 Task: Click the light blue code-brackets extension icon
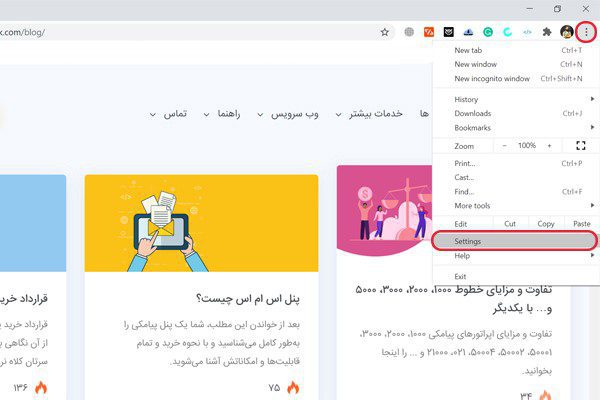(527, 32)
